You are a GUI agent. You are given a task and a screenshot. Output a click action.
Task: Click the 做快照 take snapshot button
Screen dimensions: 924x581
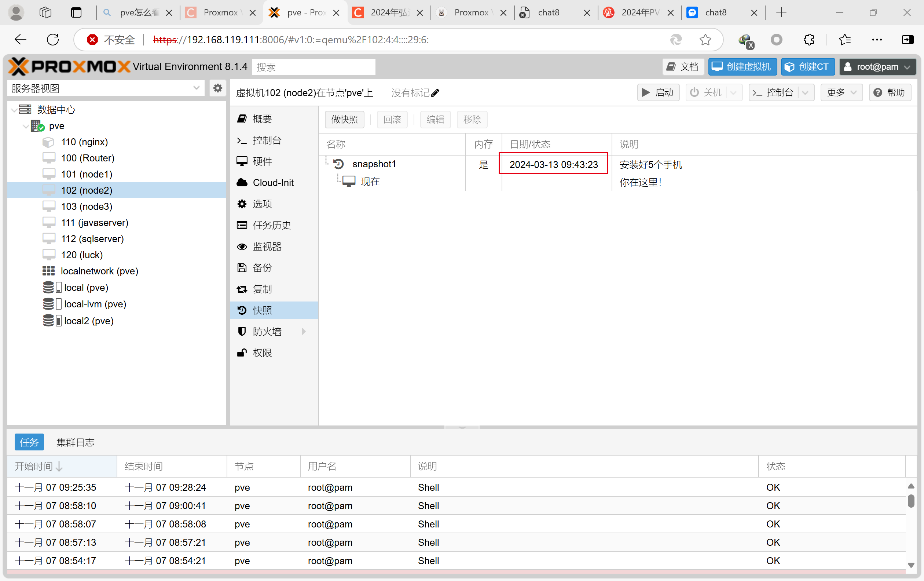click(x=345, y=120)
